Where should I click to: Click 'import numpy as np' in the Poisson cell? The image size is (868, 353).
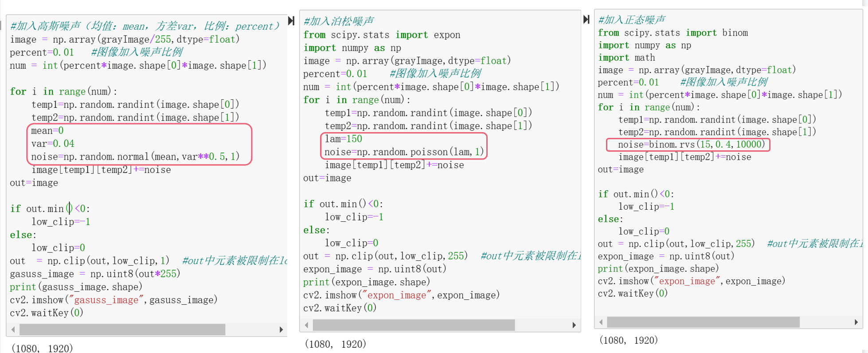coord(352,48)
